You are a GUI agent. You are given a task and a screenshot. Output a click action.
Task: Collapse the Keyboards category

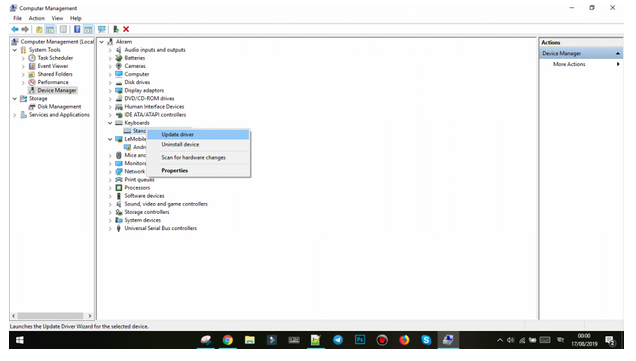pos(110,123)
